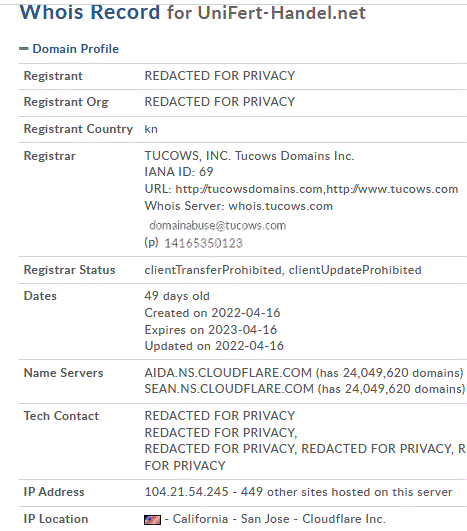Image resolution: width=467 pixels, height=531 pixels.
Task: Click the clientUpdateProhibited status text
Action: pos(355,270)
